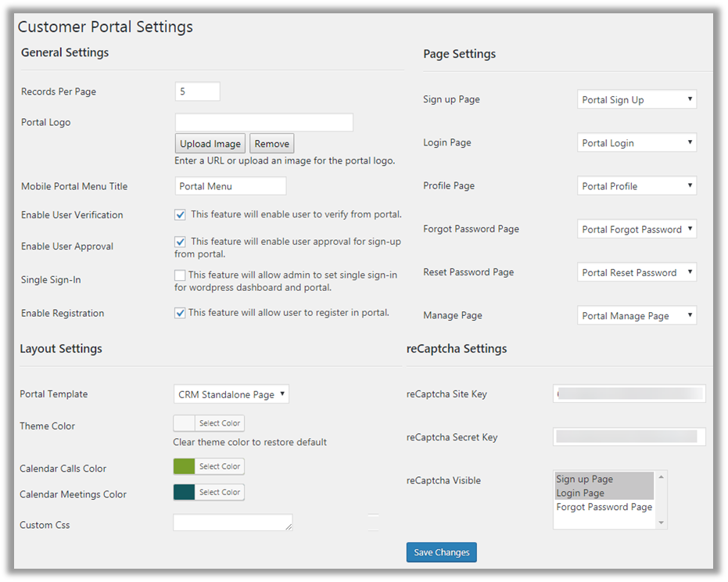This screenshot has height=582, width=728.
Task: Select Forgot Password Page in reCaptcha Visible list
Action: coord(604,507)
